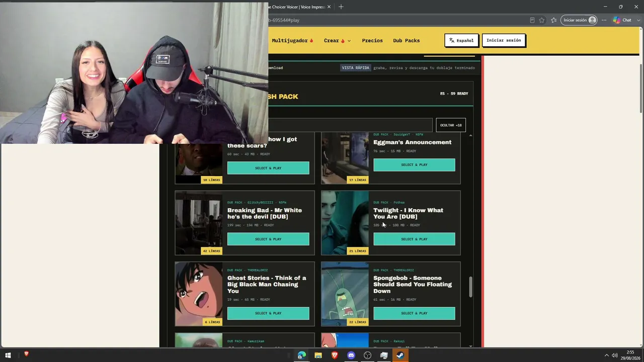The image size is (644, 362).
Task: Click the reader view icon in address bar
Action: pos(532,20)
